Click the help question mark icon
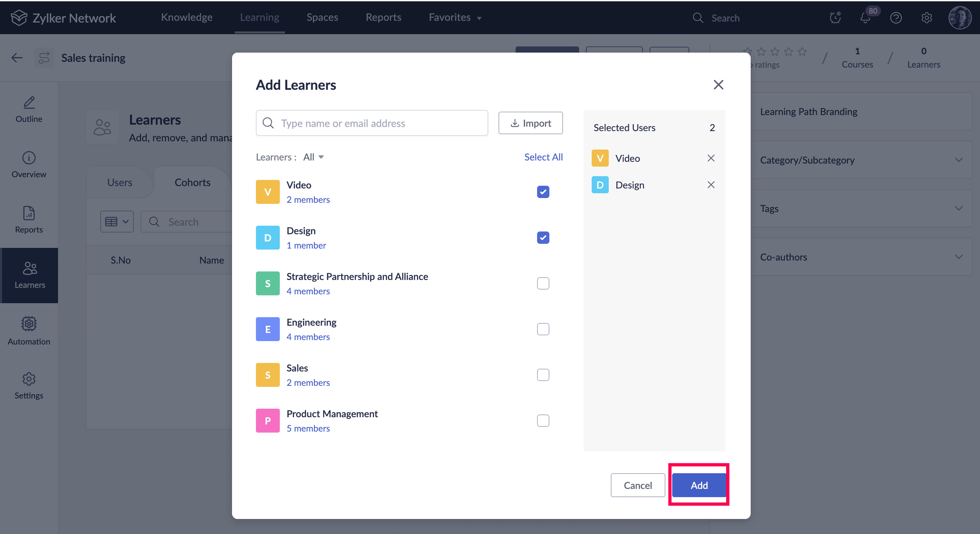Image resolution: width=980 pixels, height=534 pixels. (895, 18)
